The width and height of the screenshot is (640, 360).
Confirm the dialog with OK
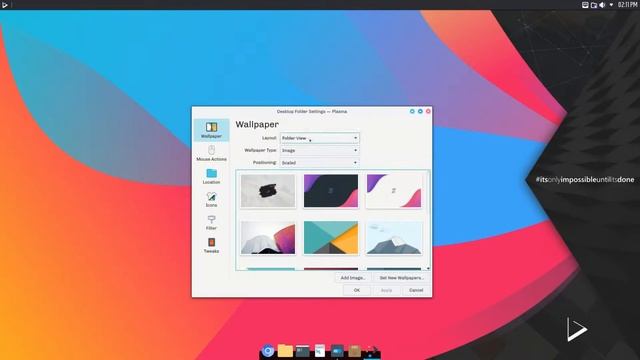click(x=357, y=290)
